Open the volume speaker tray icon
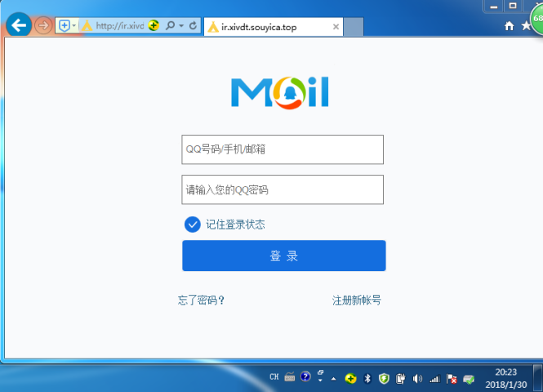 coord(417,379)
